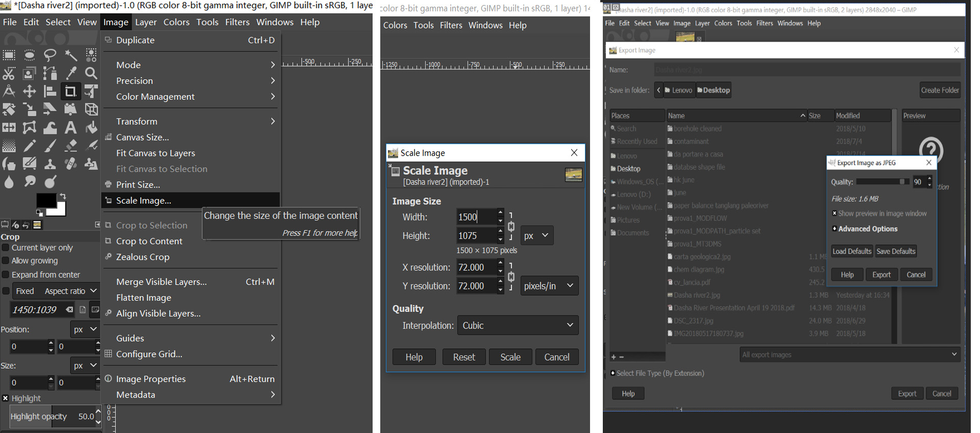The height and width of the screenshot is (433, 980).
Task: Activate the Text tool
Action: [x=70, y=128]
